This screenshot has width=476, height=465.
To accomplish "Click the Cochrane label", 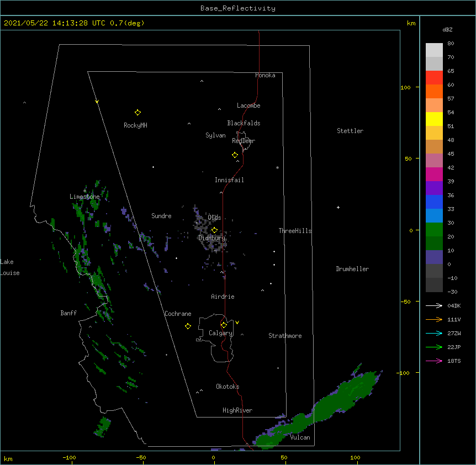I will click(x=178, y=314).
